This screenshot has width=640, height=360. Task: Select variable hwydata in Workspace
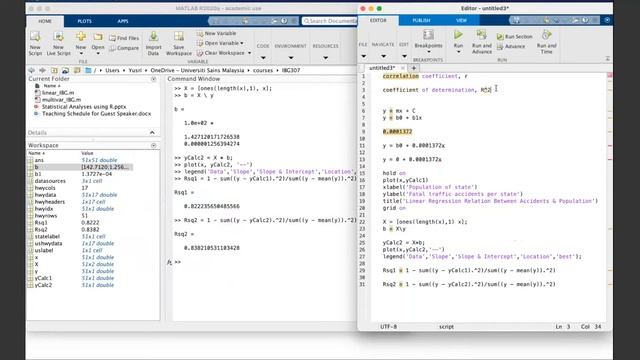pyautogui.click(x=45, y=195)
